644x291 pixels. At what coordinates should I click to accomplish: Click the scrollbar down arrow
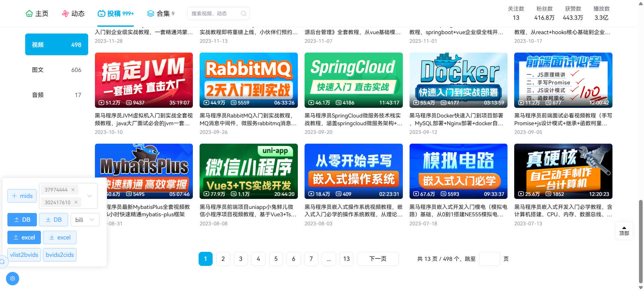[641, 288]
